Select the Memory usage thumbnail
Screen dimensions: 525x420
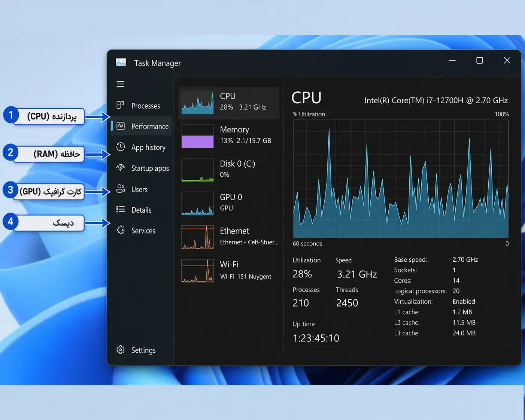(x=198, y=136)
